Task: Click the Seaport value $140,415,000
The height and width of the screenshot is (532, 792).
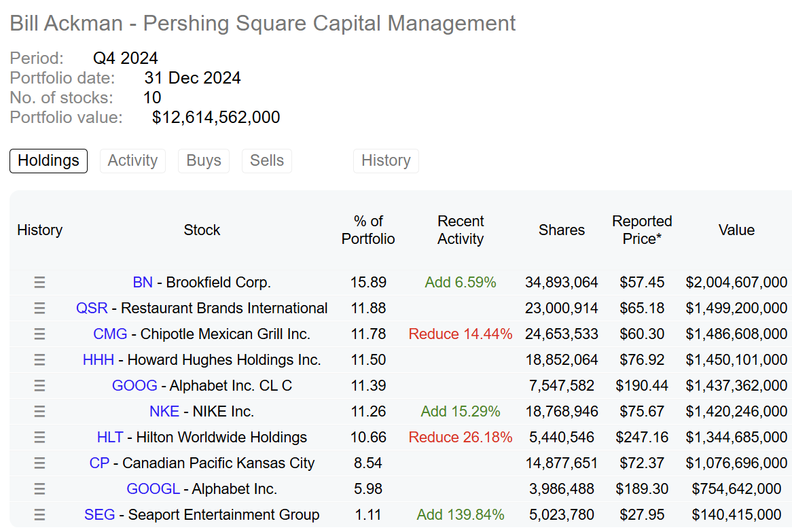Action: (736, 514)
